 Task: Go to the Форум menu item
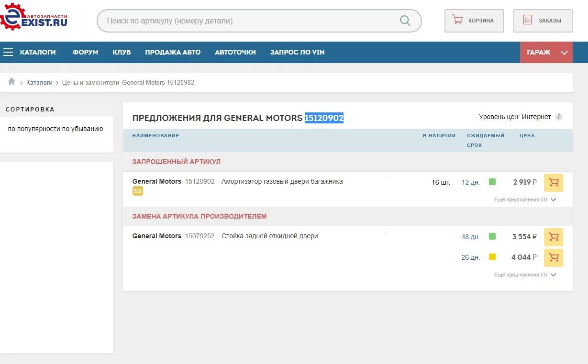(x=85, y=52)
